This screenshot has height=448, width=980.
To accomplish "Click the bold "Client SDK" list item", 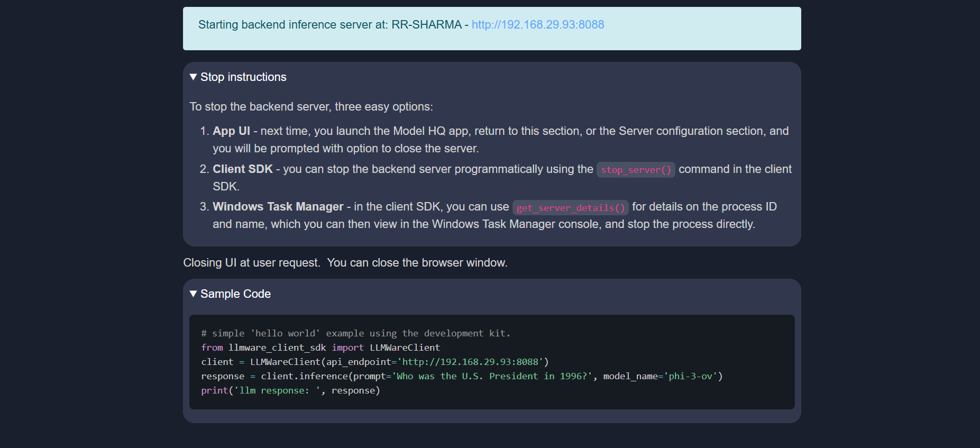I will [242, 169].
